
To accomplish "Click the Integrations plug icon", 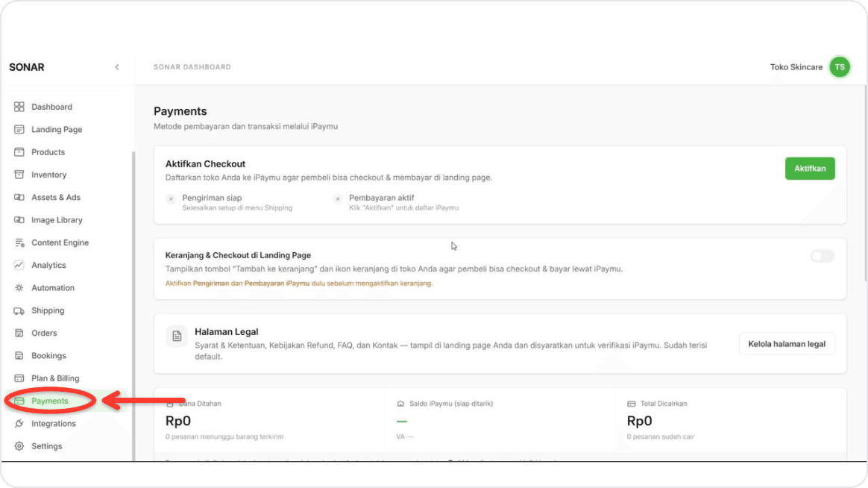I will click(19, 423).
